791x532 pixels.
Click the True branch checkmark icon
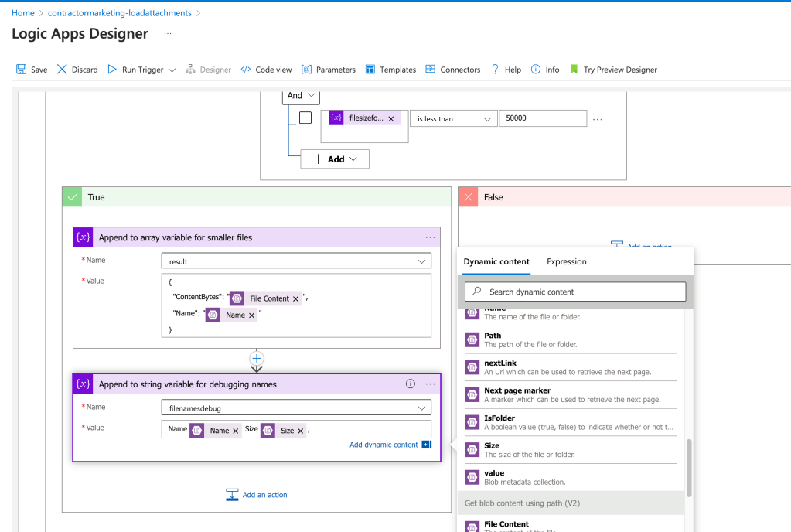coord(72,197)
